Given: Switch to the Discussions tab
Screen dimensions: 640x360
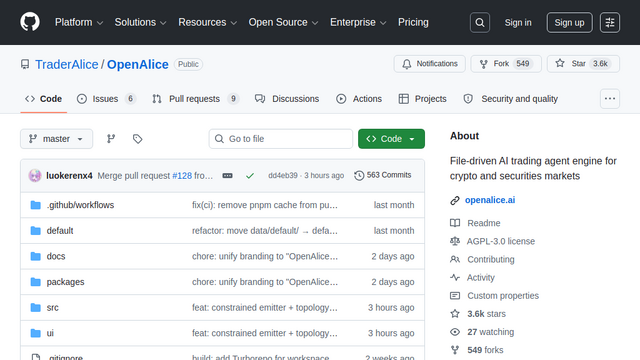Looking at the screenshot, I should pos(287,99).
